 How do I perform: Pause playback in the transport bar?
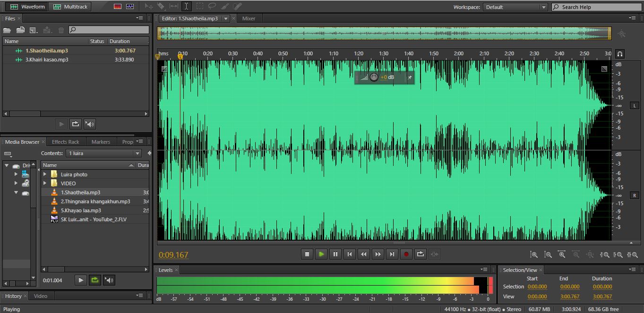point(335,254)
